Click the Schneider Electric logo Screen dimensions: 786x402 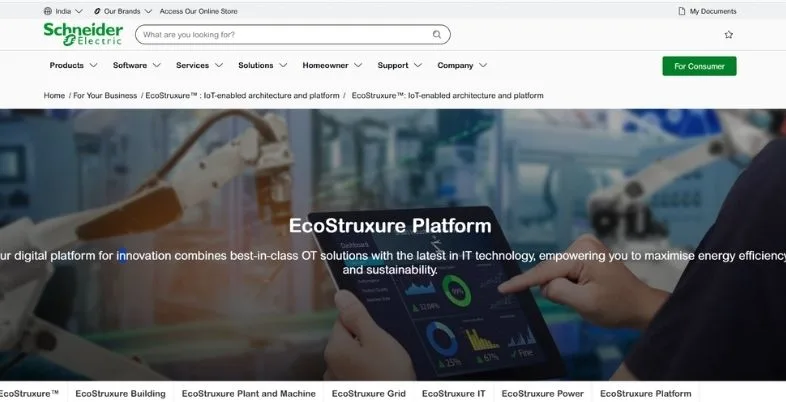point(83,34)
